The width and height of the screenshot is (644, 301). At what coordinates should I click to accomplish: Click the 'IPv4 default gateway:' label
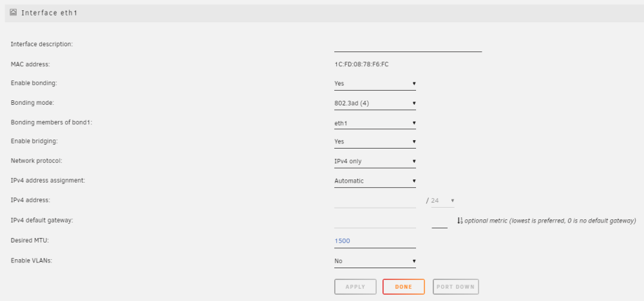click(x=42, y=220)
